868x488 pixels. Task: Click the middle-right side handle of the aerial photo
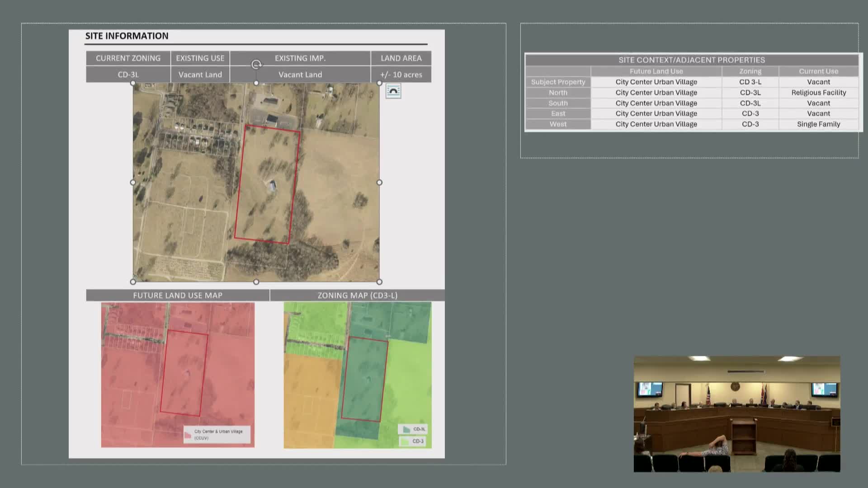tap(379, 183)
